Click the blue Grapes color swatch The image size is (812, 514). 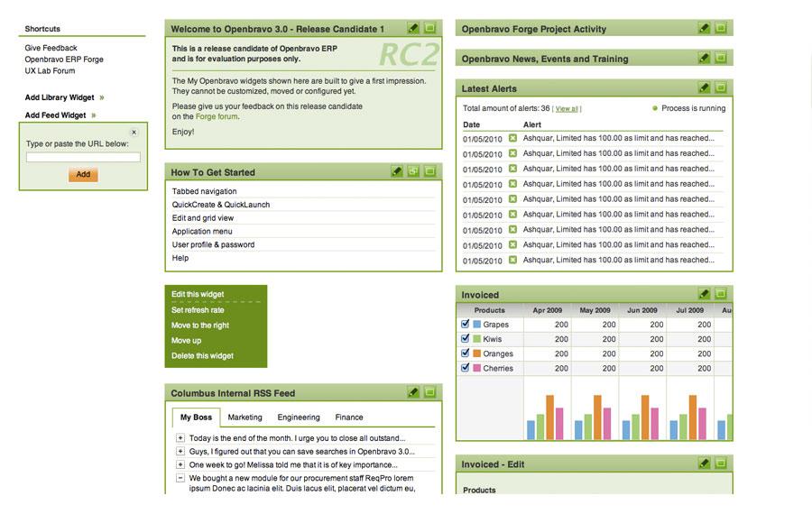point(477,324)
